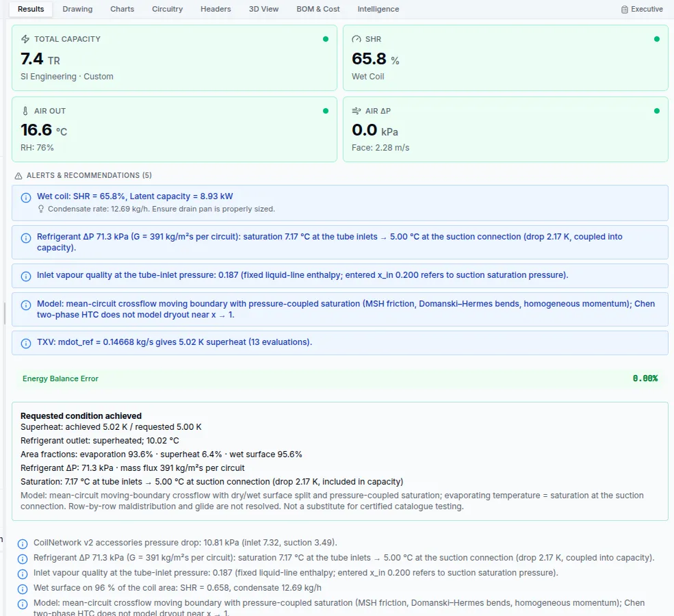Screen dimensions: 674x616
Task: Click the "Area fractions: evaporation 93.6%" line
Action: coord(161,454)
